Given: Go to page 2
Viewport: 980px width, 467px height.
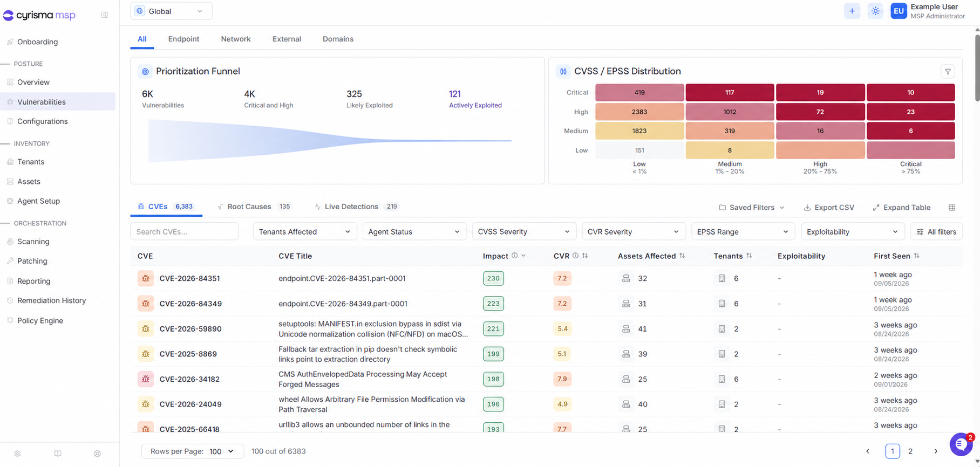Looking at the screenshot, I should tap(910, 451).
